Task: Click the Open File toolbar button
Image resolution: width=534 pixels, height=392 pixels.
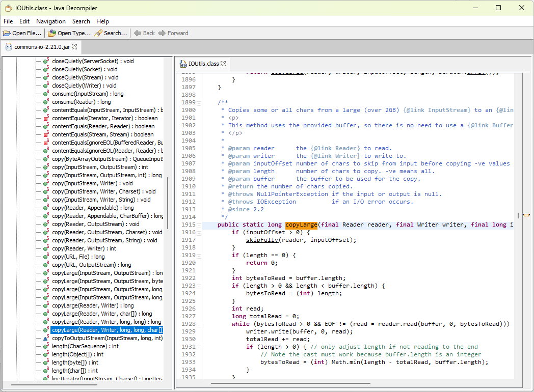Action: click(22, 33)
